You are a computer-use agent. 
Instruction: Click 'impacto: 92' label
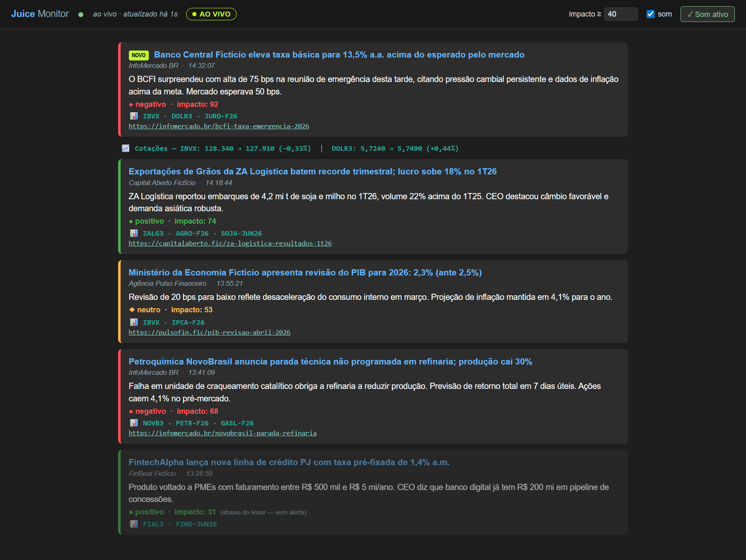click(197, 104)
